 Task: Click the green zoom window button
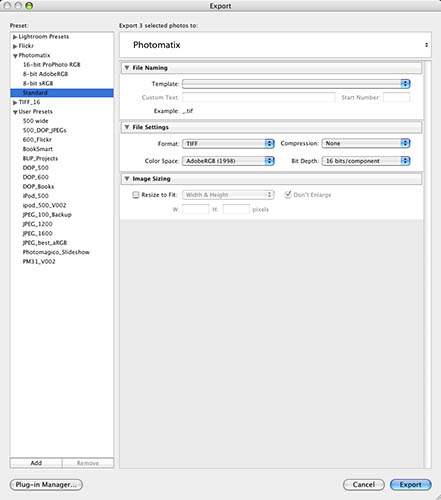coord(29,6)
